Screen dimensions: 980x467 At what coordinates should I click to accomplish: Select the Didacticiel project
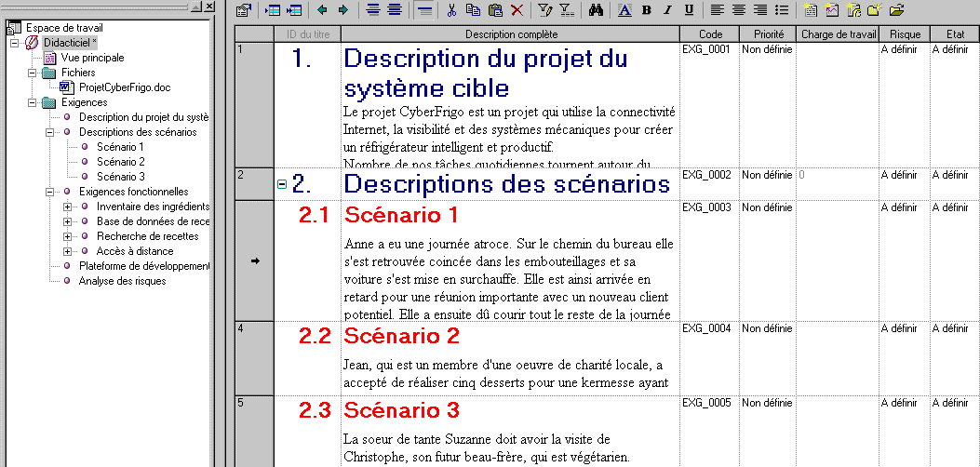[70, 43]
